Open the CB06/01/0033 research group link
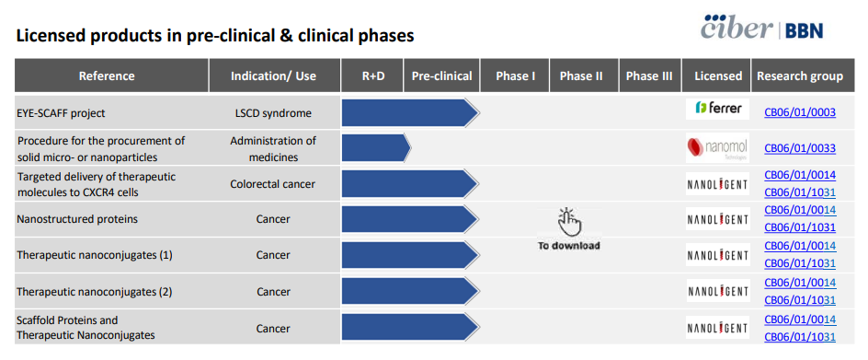The height and width of the screenshot is (360, 868). pyautogui.click(x=800, y=148)
